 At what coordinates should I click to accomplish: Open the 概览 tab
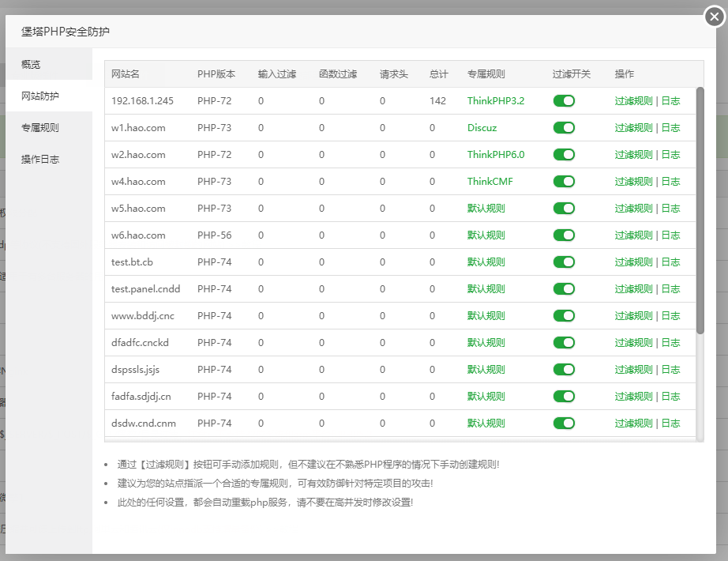tap(32, 64)
